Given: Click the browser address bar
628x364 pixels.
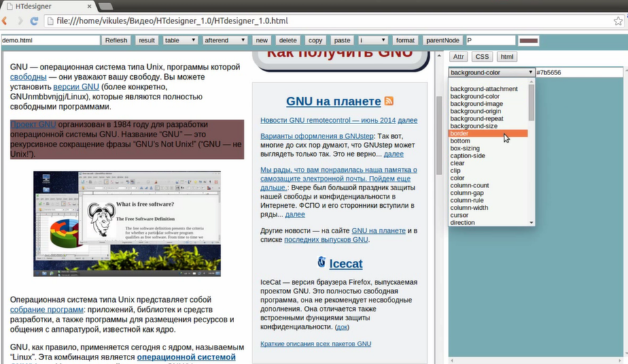Looking at the screenshot, I should [x=328, y=21].
